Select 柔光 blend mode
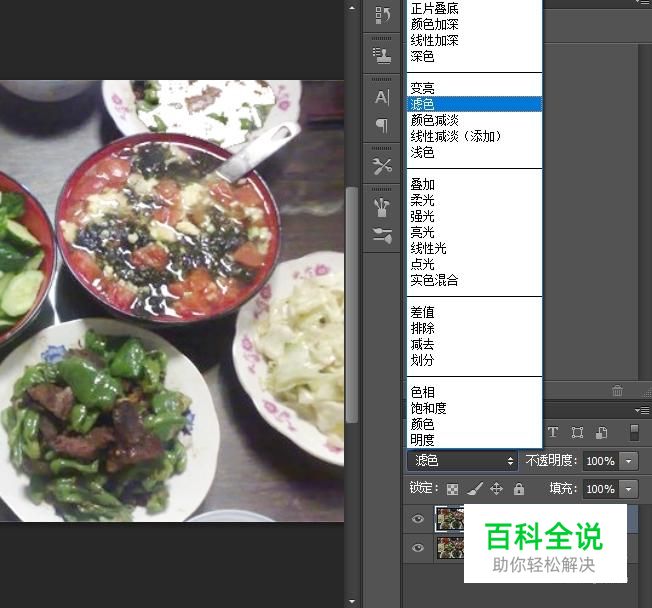 474,200
